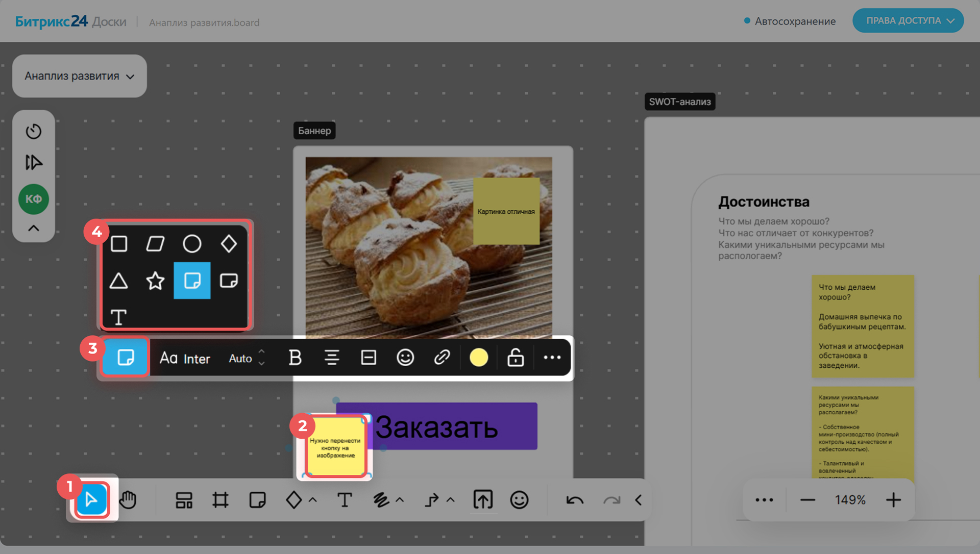This screenshot has width=980, height=554.
Task: Select the hand pan tool
Action: [128, 499]
